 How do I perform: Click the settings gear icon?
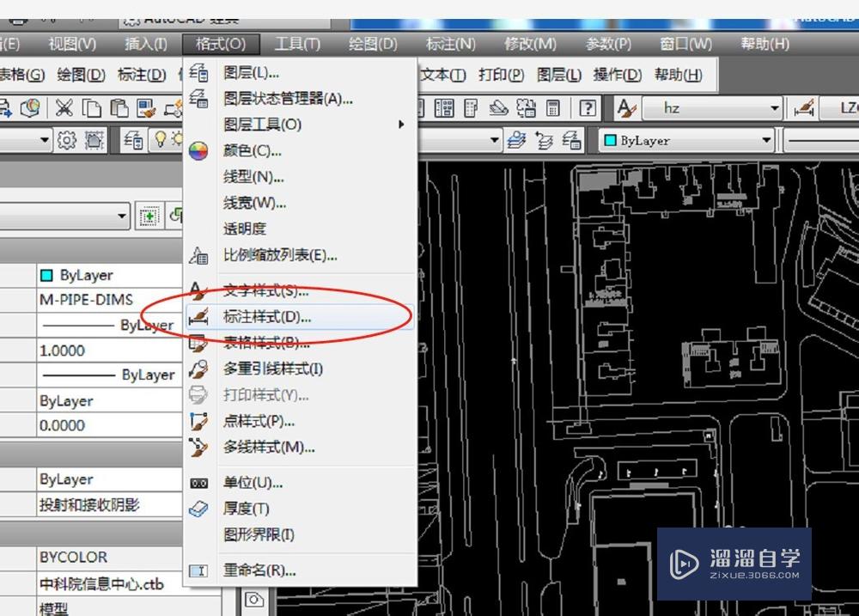[x=67, y=141]
